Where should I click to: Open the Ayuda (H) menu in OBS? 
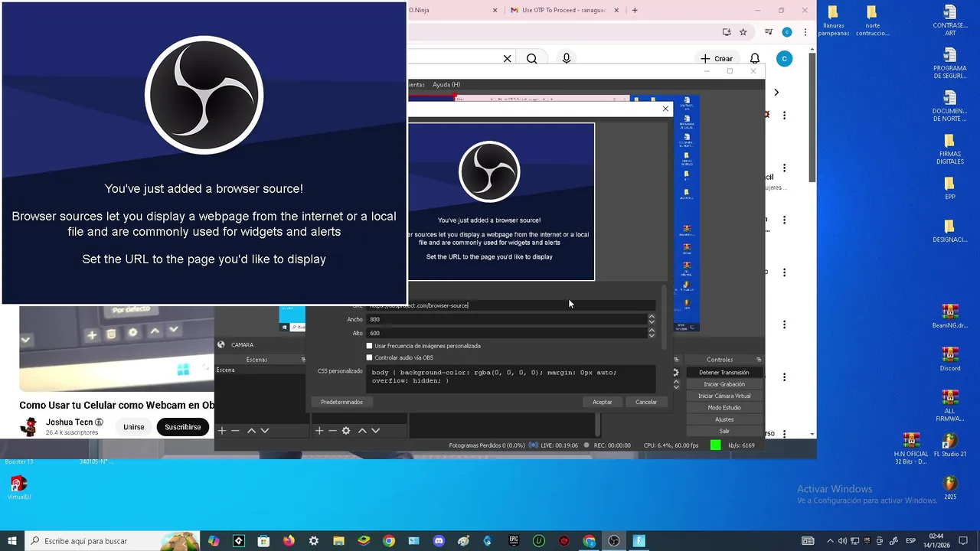coord(446,85)
